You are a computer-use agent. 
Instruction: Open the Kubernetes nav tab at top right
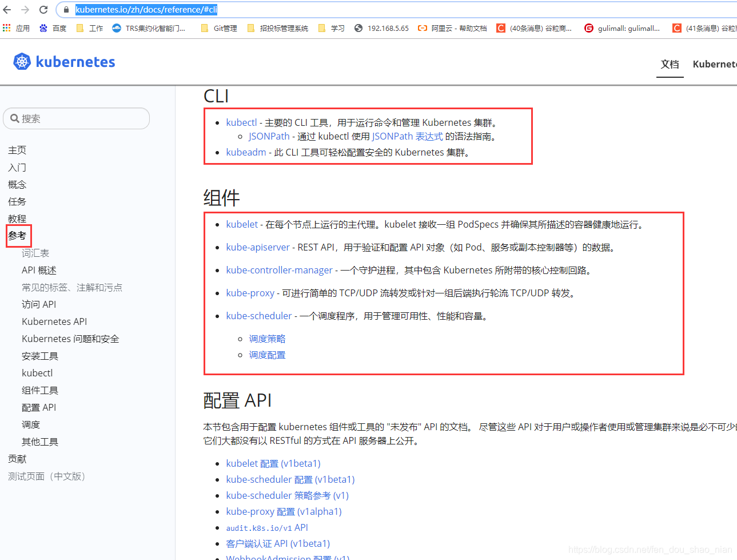715,64
